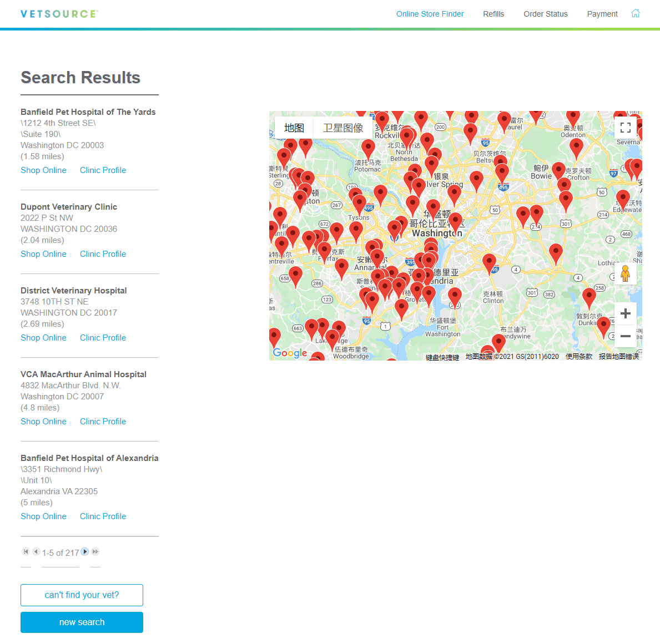Open Shop Online for Dupont Veterinary Clinic
Viewport: 660px width, 644px height.
[x=43, y=254]
